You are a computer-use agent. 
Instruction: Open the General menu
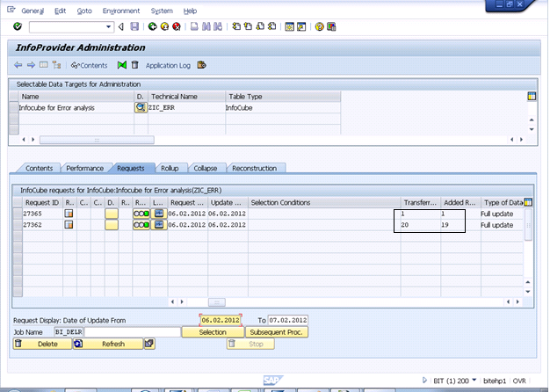tap(33, 11)
